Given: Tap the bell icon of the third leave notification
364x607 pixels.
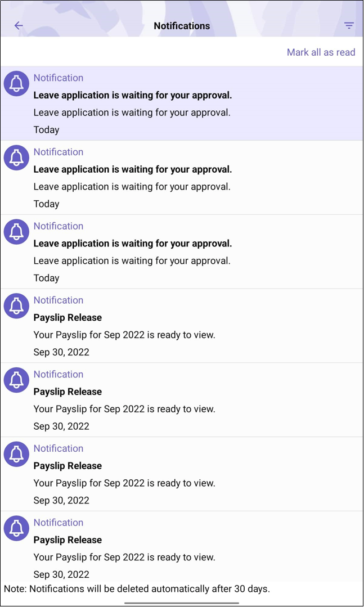Looking at the screenshot, I should [16, 232].
